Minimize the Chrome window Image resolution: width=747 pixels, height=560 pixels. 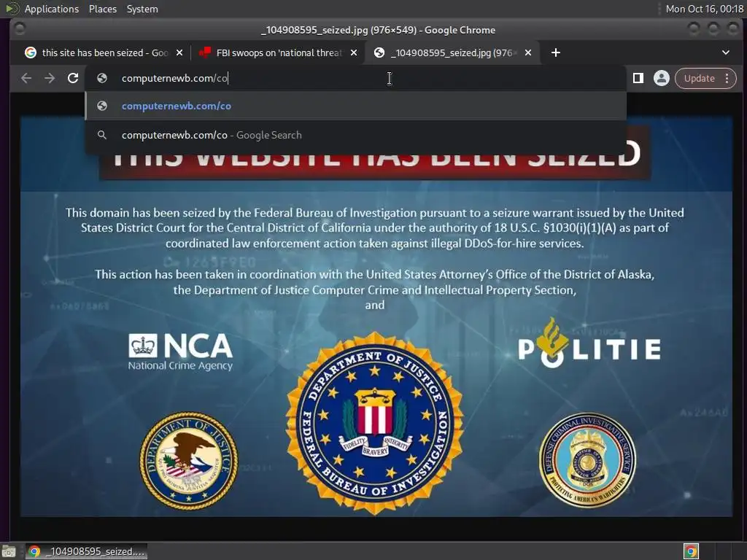(694, 29)
